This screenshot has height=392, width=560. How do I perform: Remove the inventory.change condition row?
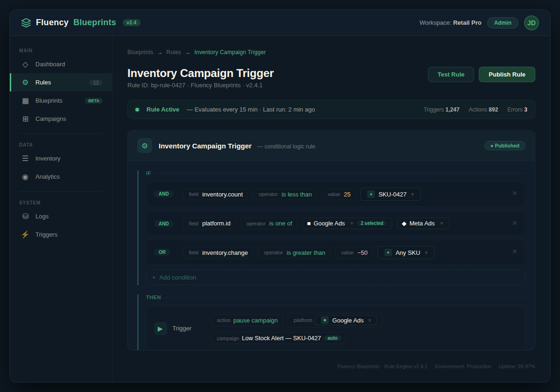point(515,252)
